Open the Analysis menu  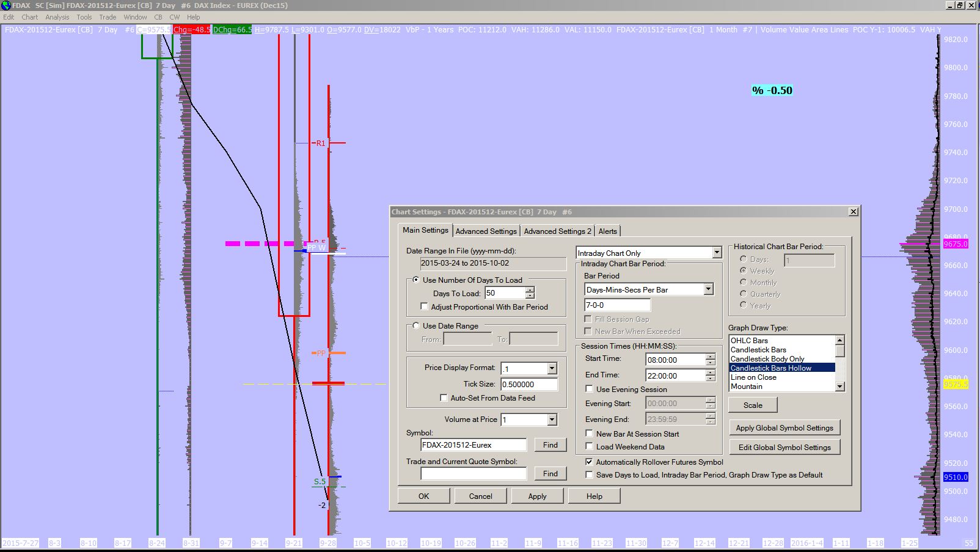57,17
